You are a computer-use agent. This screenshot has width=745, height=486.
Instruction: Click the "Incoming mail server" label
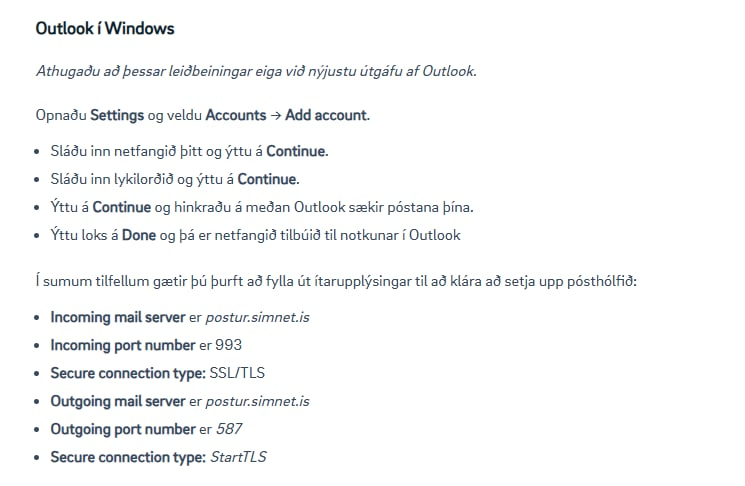coord(118,317)
